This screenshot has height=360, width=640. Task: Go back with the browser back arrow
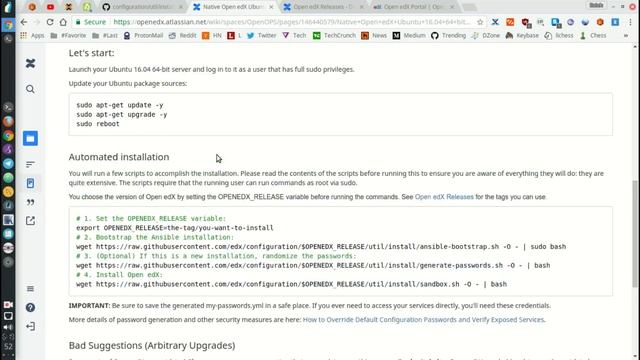pos(24,22)
